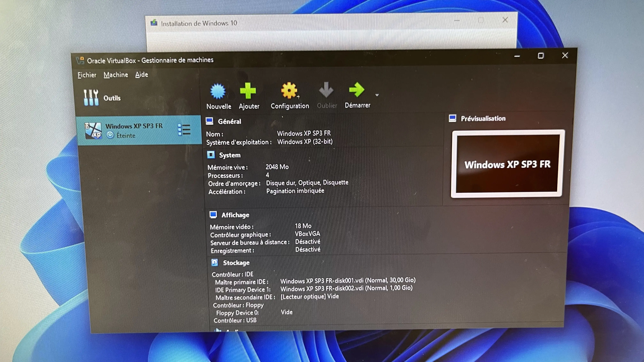Click the Oublier gray down-arrow icon
Image resolution: width=644 pixels, height=362 pixels.
point(326,90)
